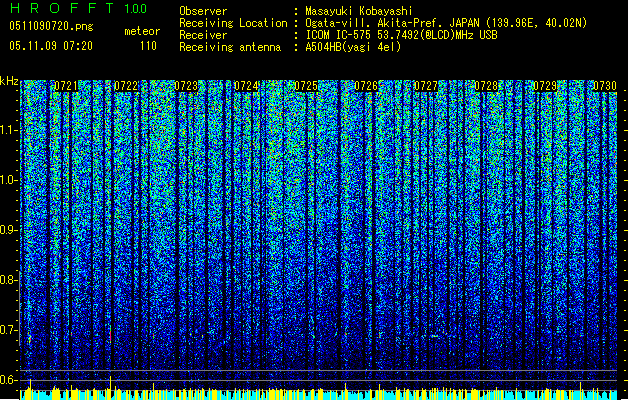Click the 0729 time marker
Image resolution: width=629 pixels, height=400 pixels.
pos(546,86)
